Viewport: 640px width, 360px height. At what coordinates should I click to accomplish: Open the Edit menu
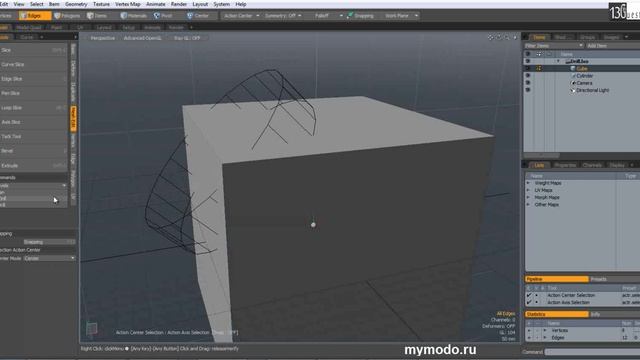4,4
